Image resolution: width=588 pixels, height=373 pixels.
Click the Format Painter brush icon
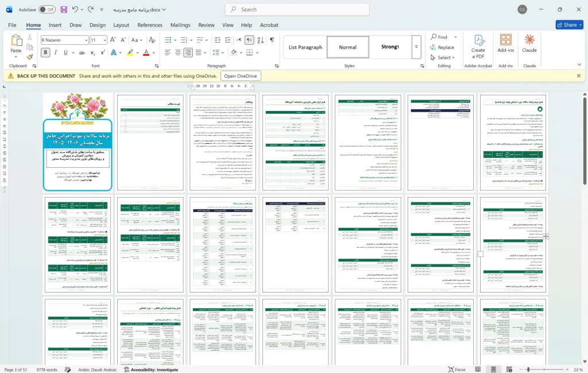[30, 57]
